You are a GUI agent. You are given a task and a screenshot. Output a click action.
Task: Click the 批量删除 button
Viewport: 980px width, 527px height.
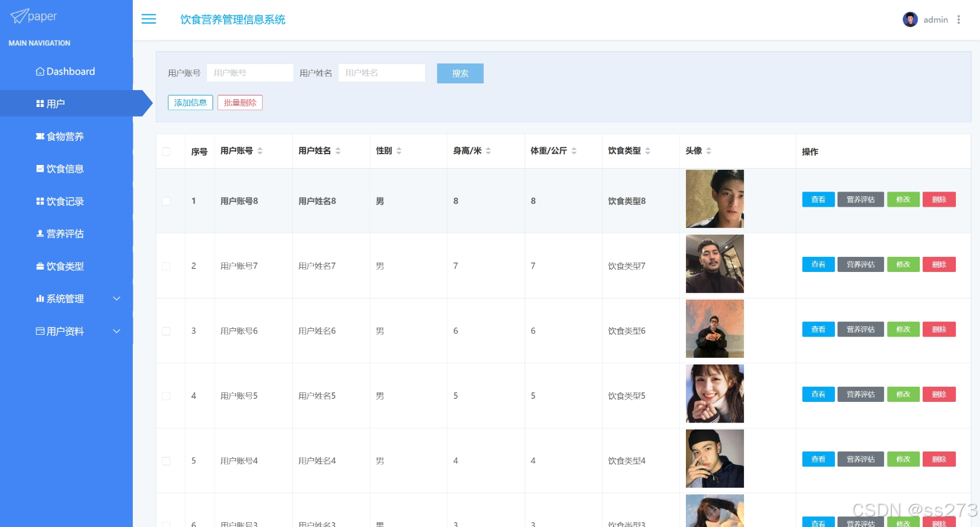coord(240,103)
